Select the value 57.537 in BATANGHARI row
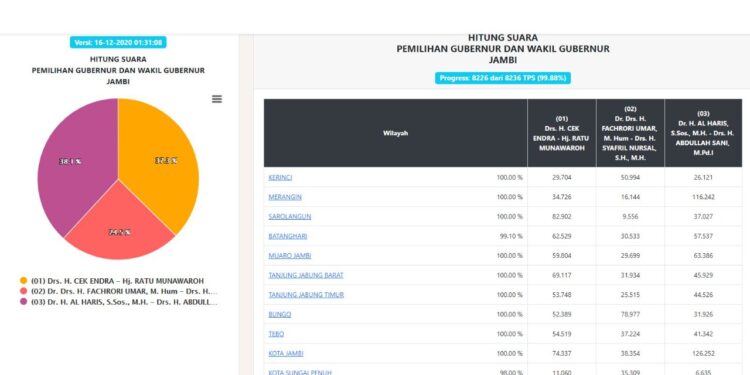This screenshot has height=375, width=750. pyautogui.click(x=703, y=236)
